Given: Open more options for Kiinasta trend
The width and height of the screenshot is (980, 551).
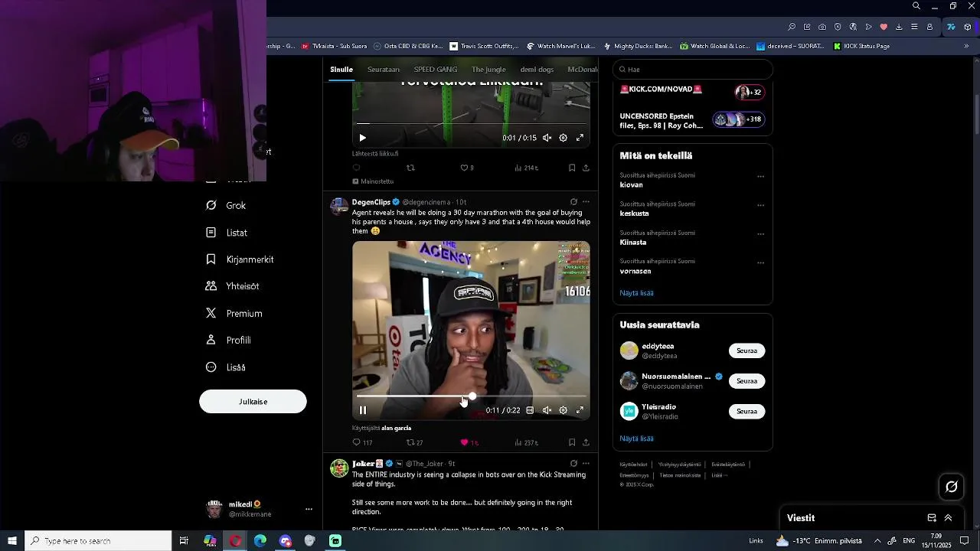Looking at the screenshot, I should 760,233.
